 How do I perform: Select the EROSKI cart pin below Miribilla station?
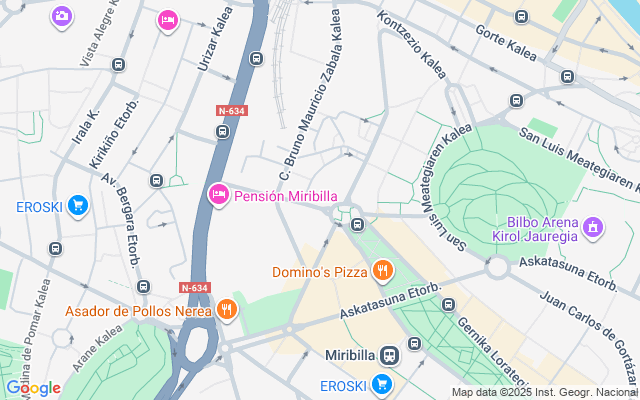(x=382, y=384)
